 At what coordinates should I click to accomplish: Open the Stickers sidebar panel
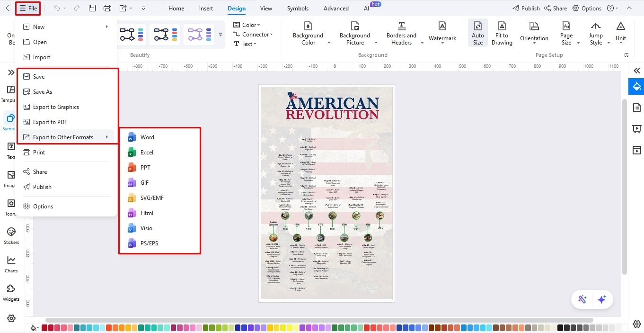click(11, 235)
